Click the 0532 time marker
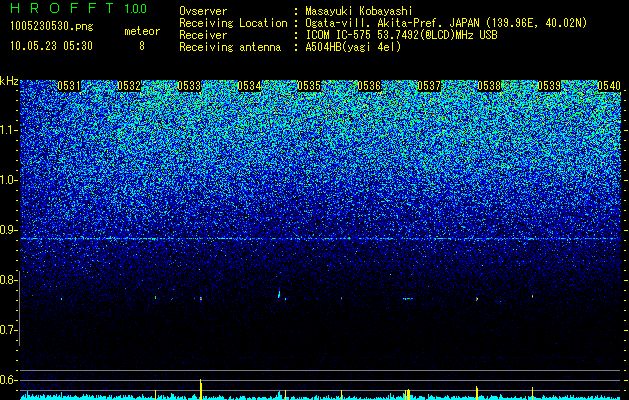Viewport: 629px width, 400px height. point(129,86)
